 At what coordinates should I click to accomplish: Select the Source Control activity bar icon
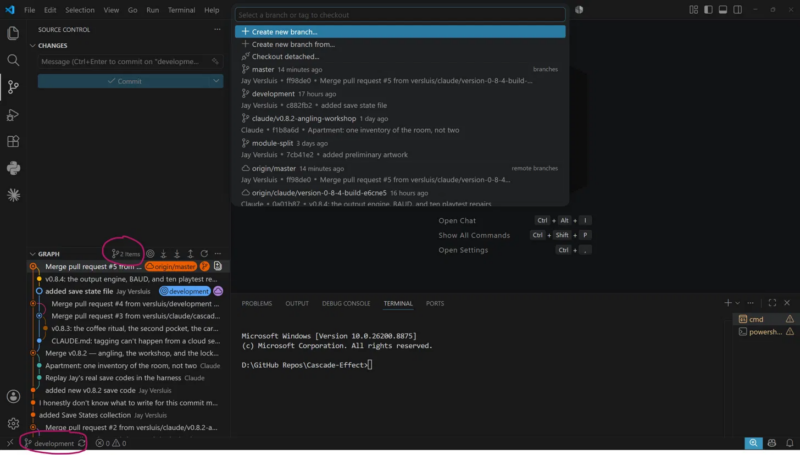13,87
